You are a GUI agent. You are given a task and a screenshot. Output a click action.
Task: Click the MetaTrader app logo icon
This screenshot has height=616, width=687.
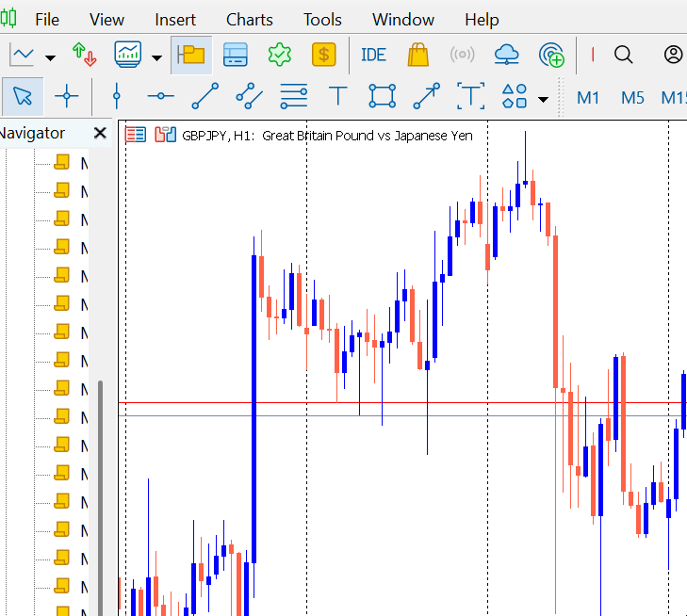(8, 18)
